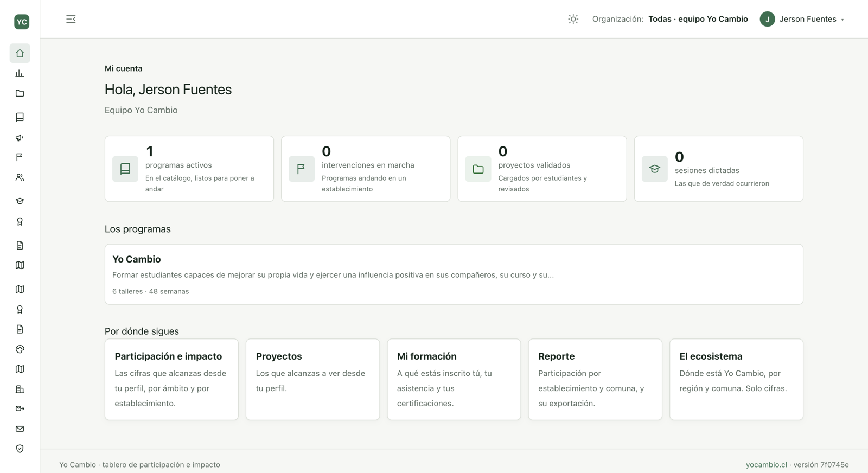Select the book icon in the sidebar
868x473 pixels.
coord(20,117)
